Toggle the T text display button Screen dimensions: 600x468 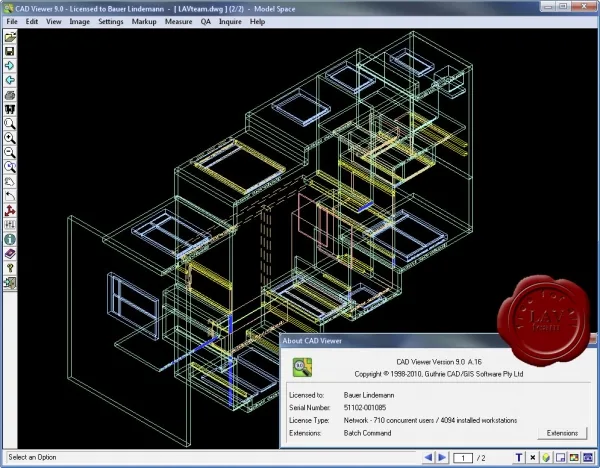(x=518, y=457)
